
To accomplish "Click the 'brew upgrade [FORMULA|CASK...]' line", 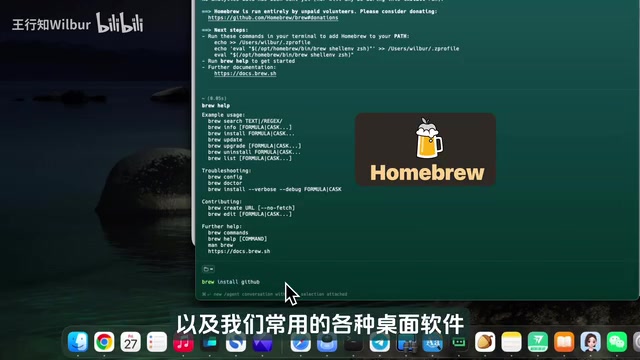I will pos(254,146).
